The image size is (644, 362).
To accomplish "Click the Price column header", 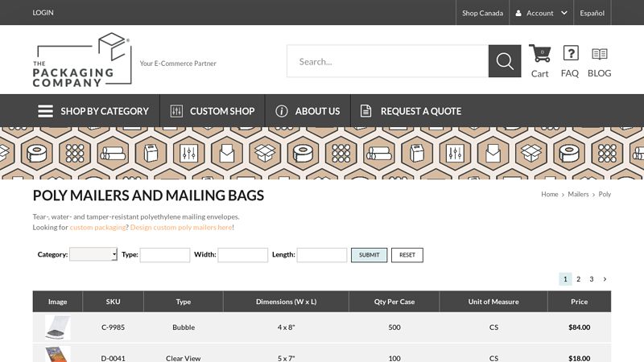I will click(x=579, y=302).
